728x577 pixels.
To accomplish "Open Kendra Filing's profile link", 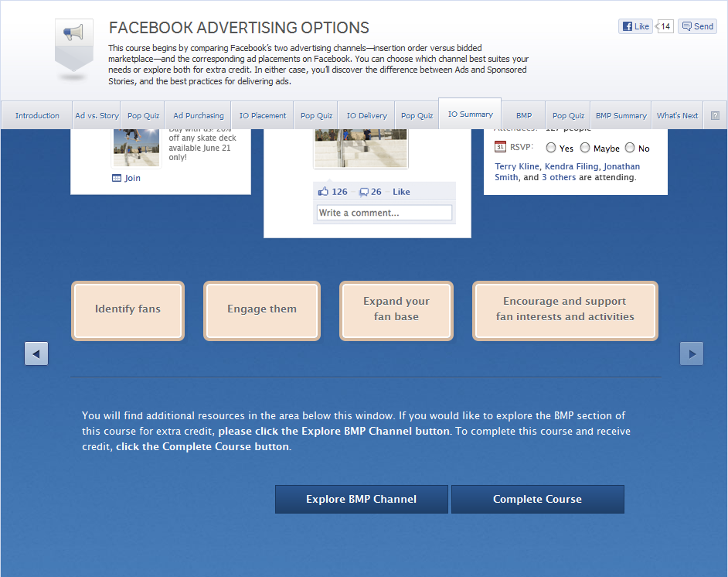I will pyautogui.click(x=572, y=166).
